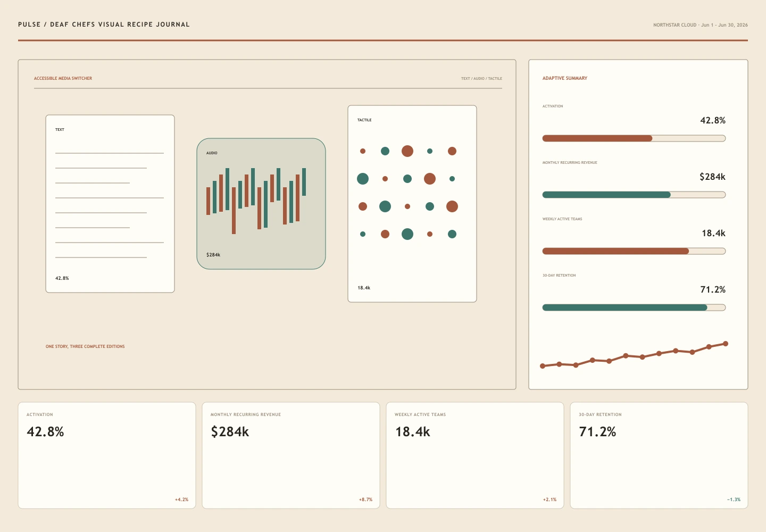
Task: Open the 30-Day Retention 71.2% card
Action: coord(659,455)
